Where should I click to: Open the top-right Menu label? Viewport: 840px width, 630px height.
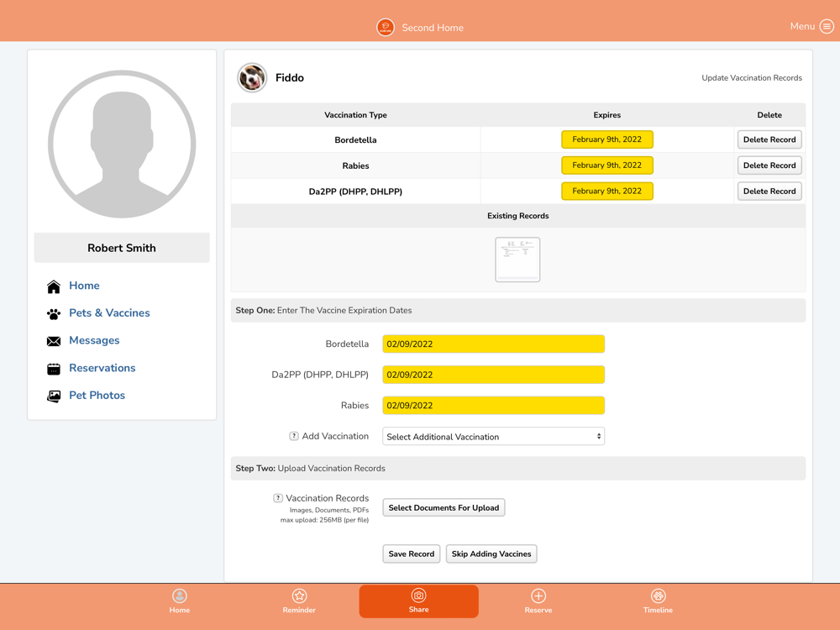pyautogui.click(x=802, y=26)
